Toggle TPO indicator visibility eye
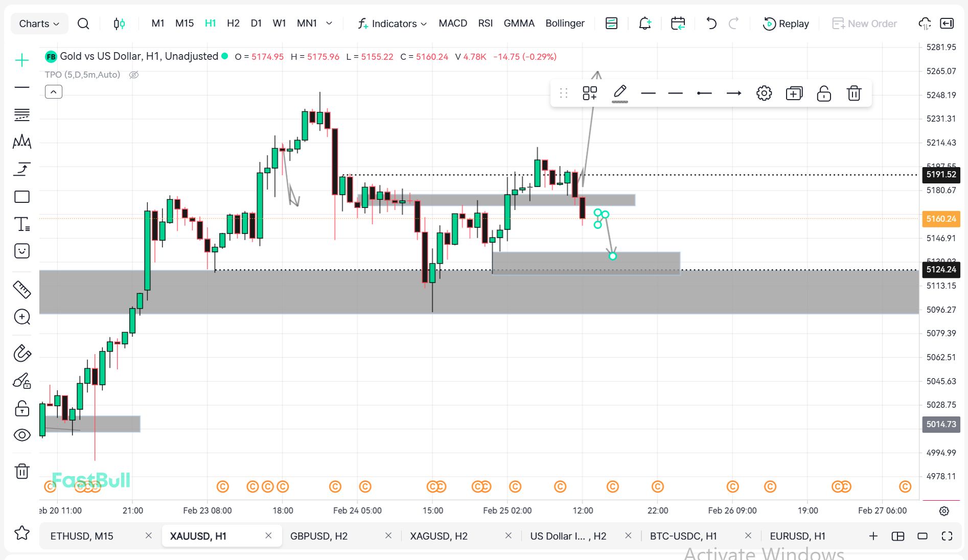 pyautogui.click(x=134, y=75)
